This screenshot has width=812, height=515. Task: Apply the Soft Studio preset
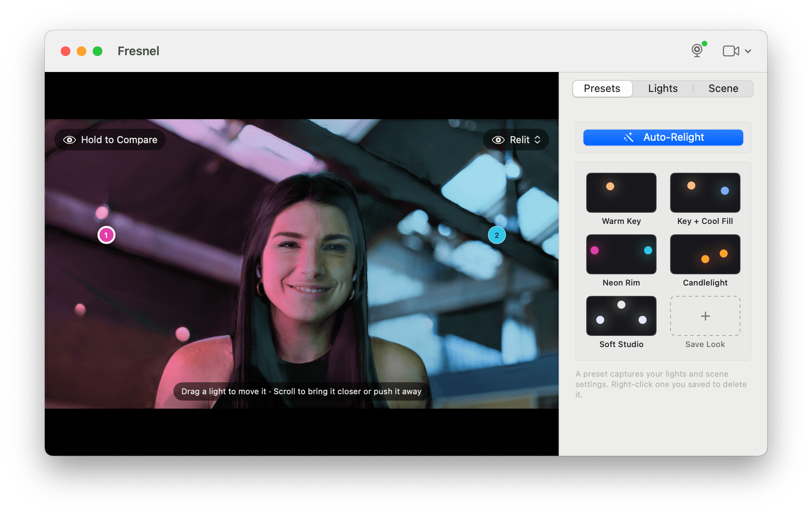click(621, 316)
